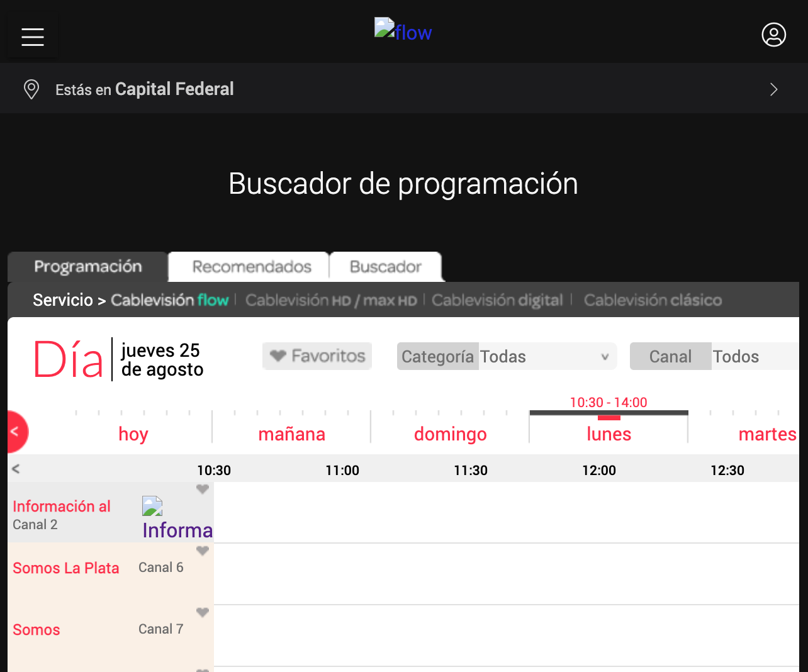This screenshot has width=808, height=672.
Task: Open the user account profile icon
Action: coord(773,35)
